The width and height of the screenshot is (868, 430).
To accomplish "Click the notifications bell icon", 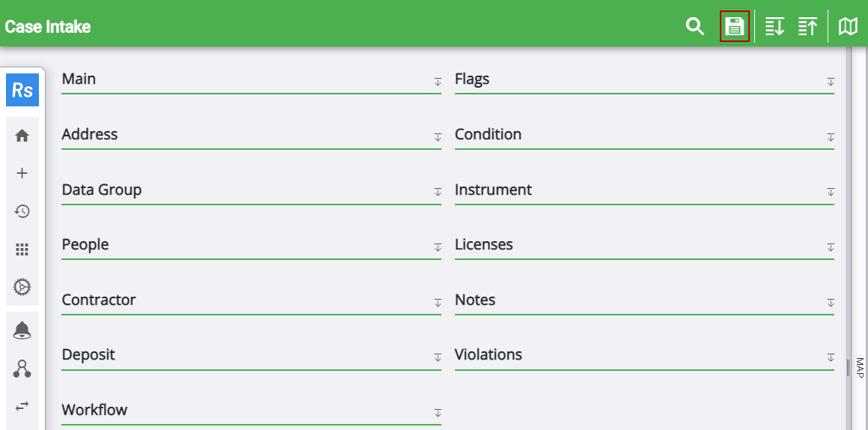I will [22, 330].
